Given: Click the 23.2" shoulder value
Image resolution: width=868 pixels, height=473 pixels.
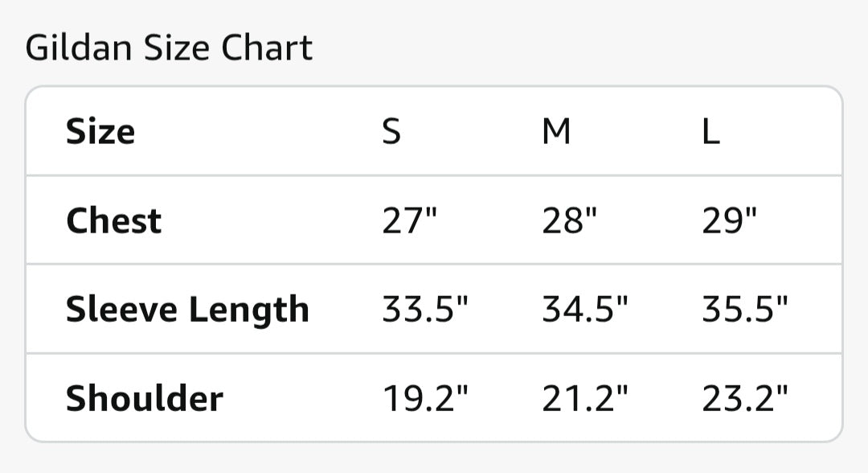Looking at the screenshot, I should pos(744,398).
